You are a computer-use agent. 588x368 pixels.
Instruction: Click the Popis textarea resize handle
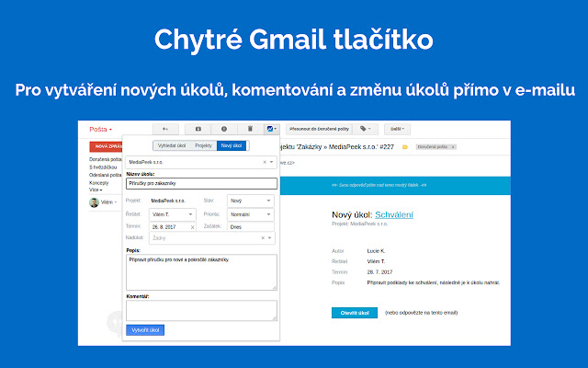point(275,288)
